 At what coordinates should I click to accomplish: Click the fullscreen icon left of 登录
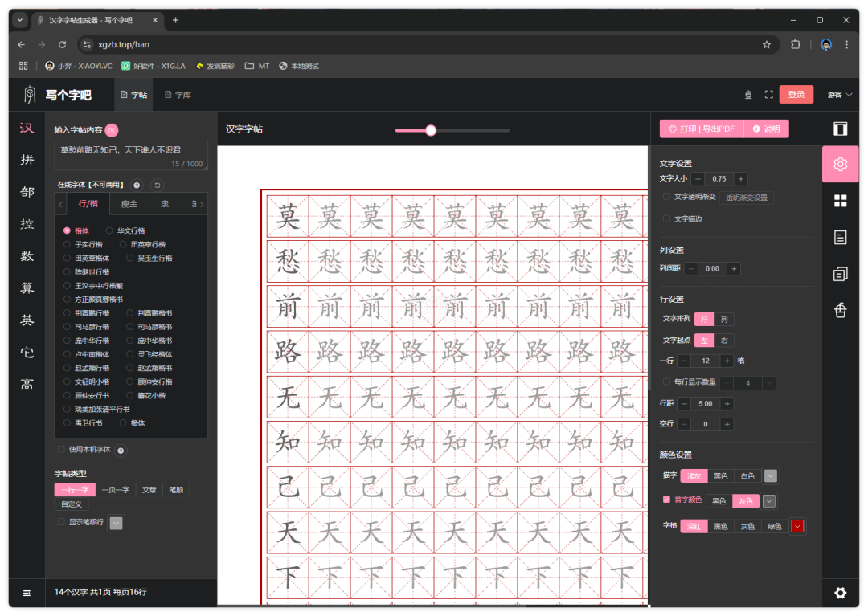tap(768, 95)
